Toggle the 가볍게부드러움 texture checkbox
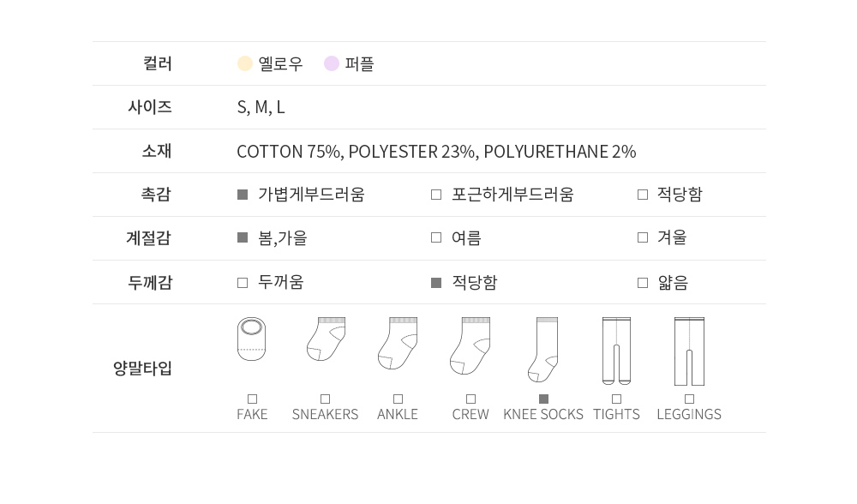The image size is (857, 504). [243, 195]
